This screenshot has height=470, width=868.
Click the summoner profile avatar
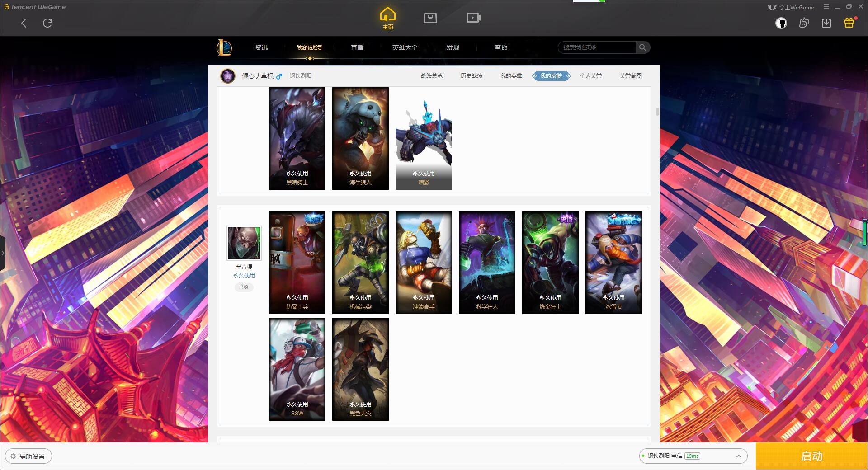click(x=228, y=76)
